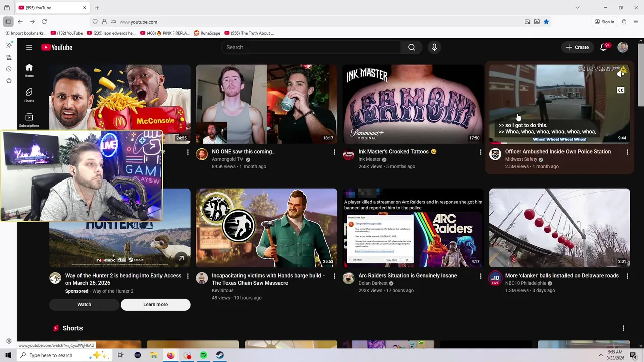The width and height of the screenshot is (644, 362).
Task: Open the Firefox application menu
Action: [636, 22]
